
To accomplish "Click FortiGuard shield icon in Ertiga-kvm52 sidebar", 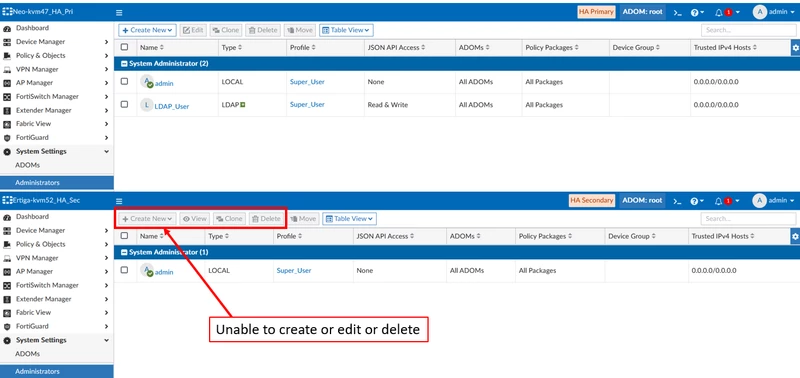I will point(7,326).
